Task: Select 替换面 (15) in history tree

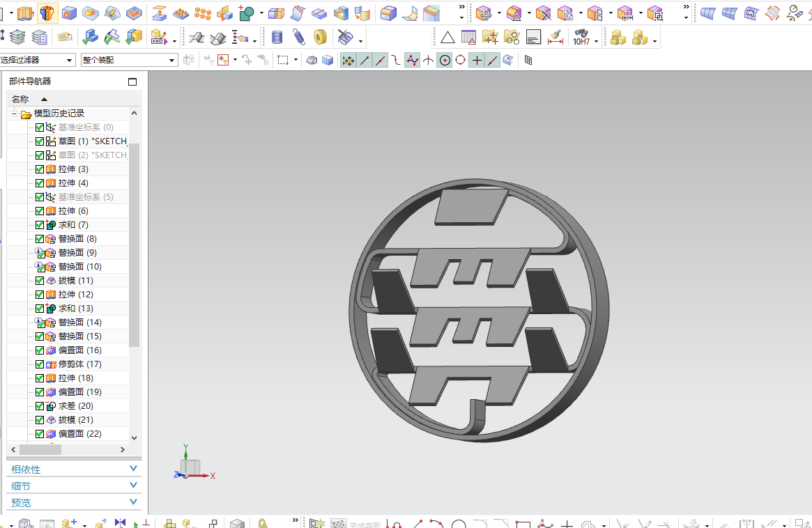Action: click(79, 336)
